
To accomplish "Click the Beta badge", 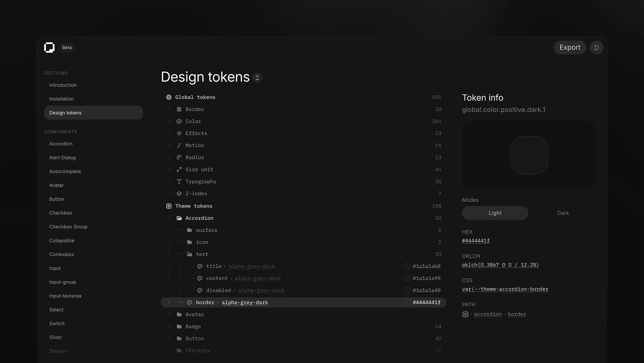I will (x=67, y=48).
